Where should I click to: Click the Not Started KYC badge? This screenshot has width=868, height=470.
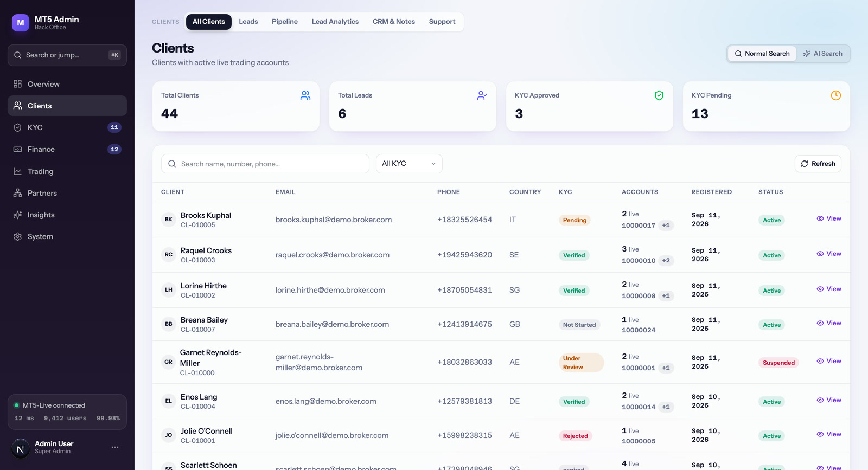click(579, 325)
